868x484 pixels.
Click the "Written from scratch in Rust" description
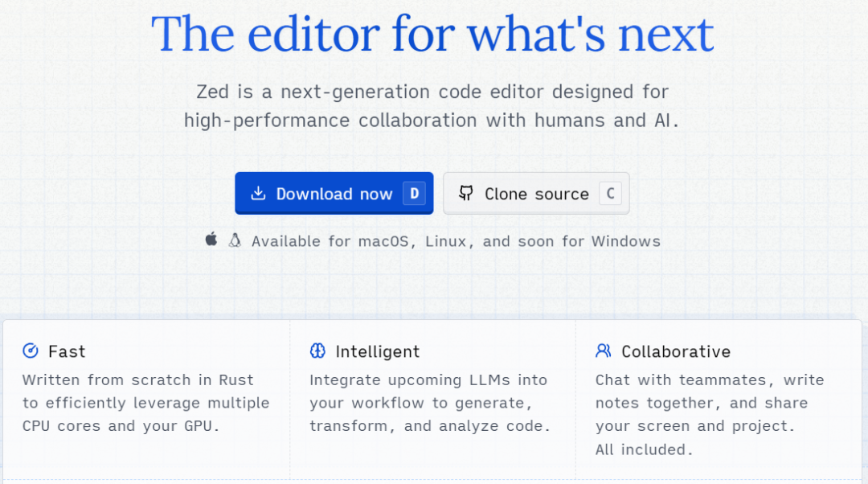tap(145, 403)
